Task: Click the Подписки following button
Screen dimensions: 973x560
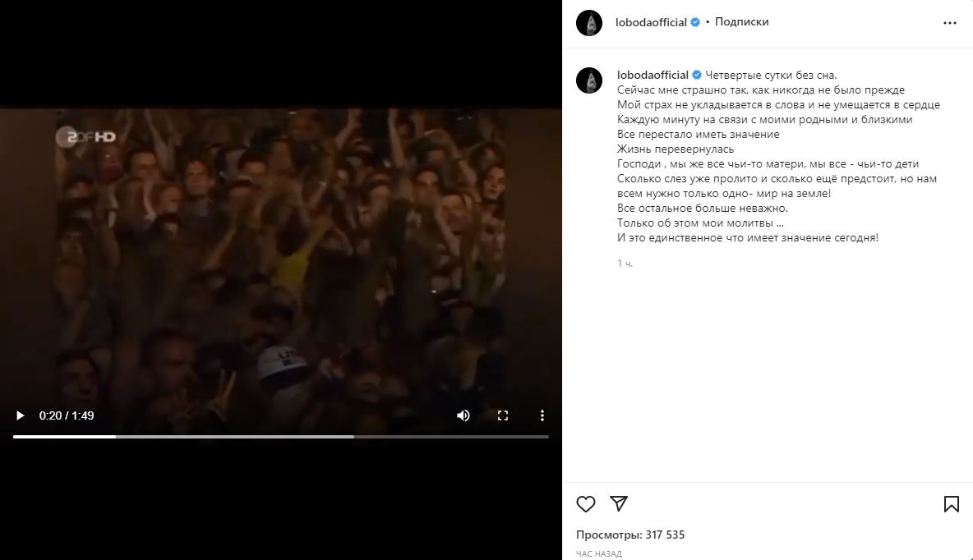Action: [741, 21]
